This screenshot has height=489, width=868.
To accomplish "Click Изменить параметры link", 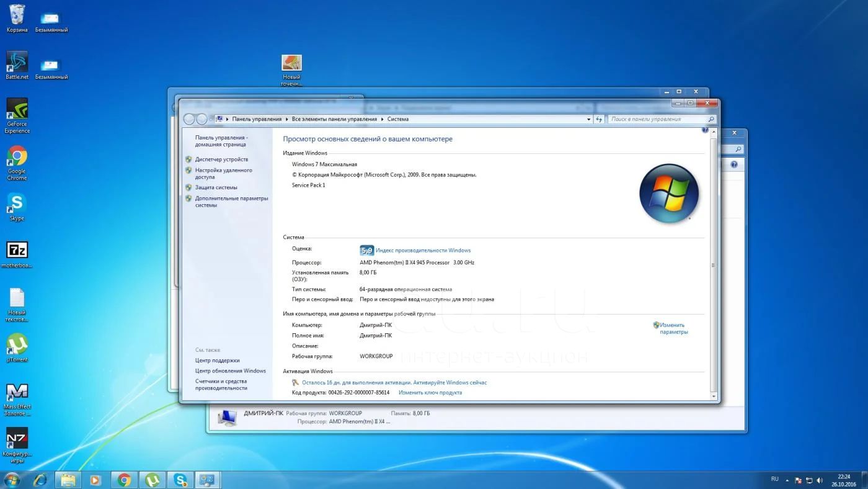I will tap(673, 328).
